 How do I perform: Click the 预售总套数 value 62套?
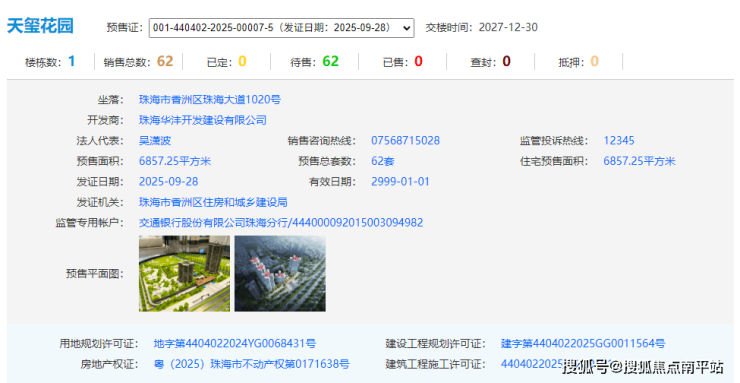pyautogui.click(x=383, y=161)
